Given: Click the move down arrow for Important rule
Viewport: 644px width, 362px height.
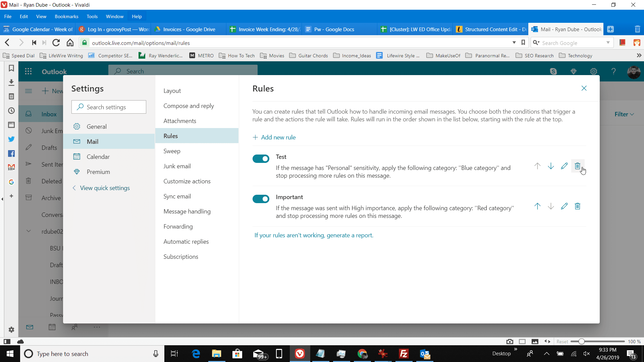Looking at the screenshot, I should point(551,206).
